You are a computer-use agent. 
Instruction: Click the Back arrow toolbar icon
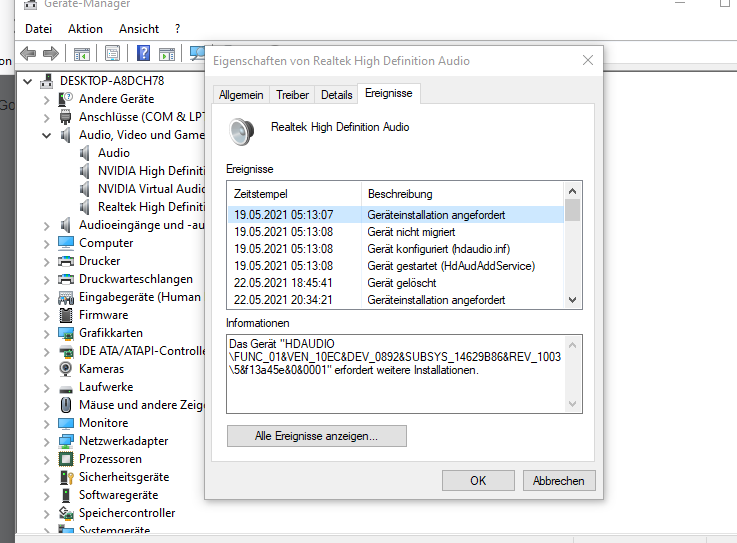click(28, 53)
